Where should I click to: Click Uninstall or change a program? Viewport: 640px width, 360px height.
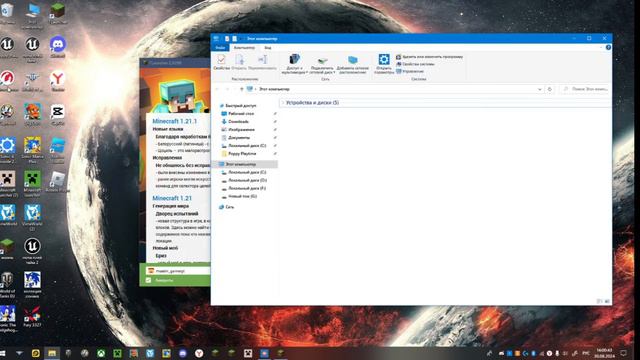(x=429, y=57)
